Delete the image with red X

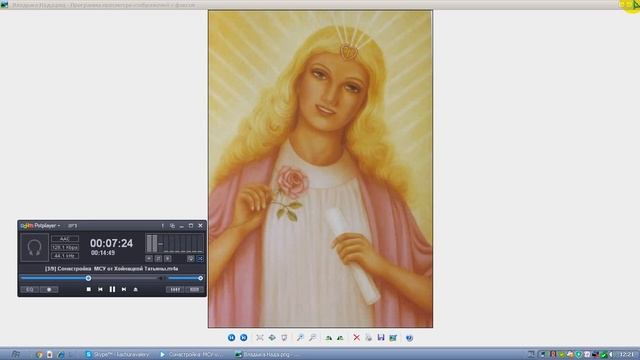(x=356, y=338)
